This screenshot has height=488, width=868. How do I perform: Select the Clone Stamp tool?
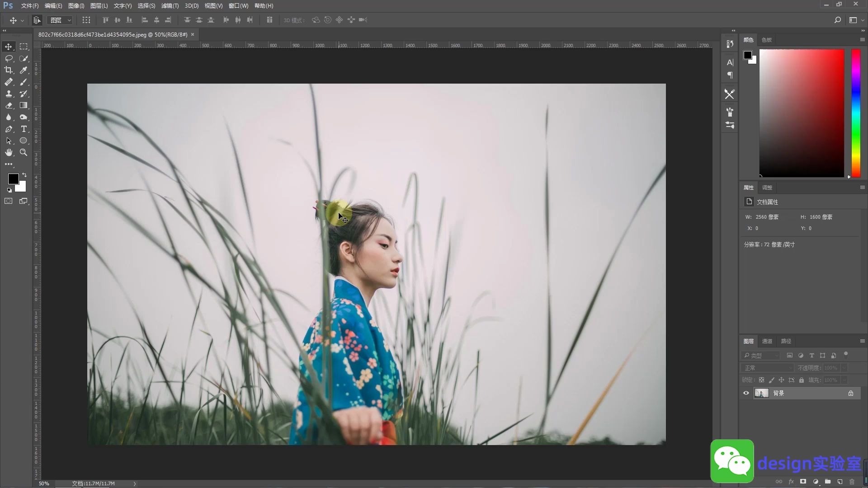click(x=9, y=94)
